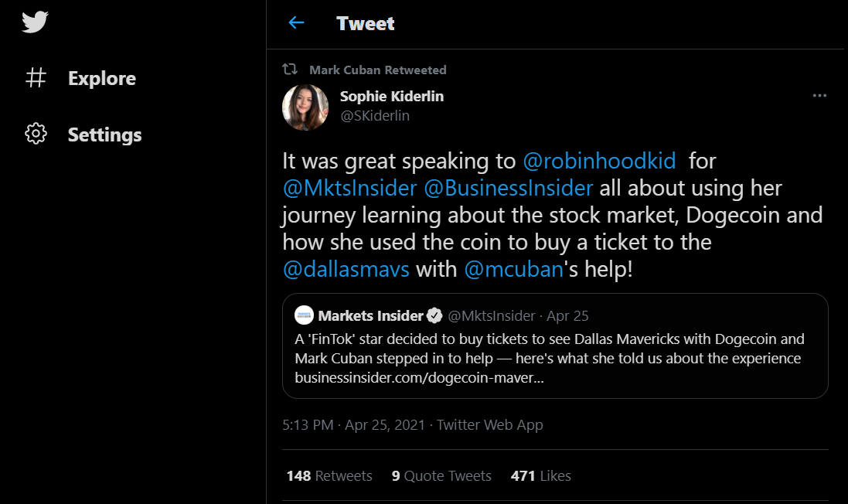Screen dimensions: 848x504
Task: Click the Markets Insider verified badge
Action: click(434, 315)
